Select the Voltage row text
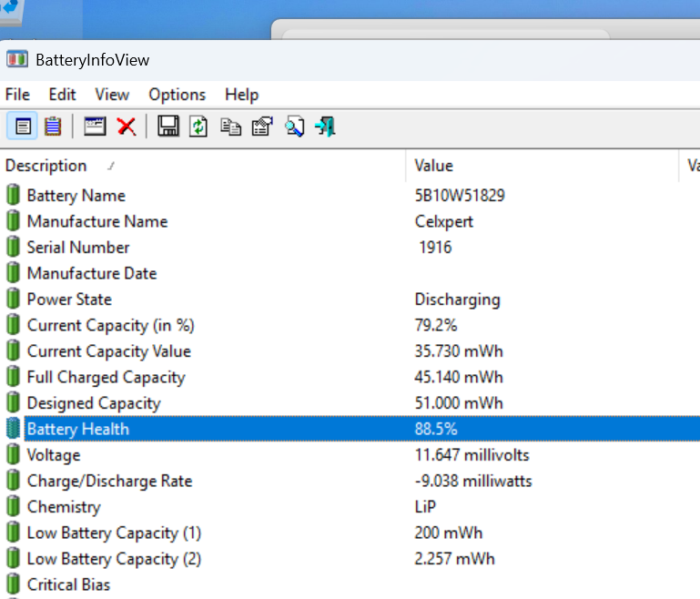 click(54, 455)
